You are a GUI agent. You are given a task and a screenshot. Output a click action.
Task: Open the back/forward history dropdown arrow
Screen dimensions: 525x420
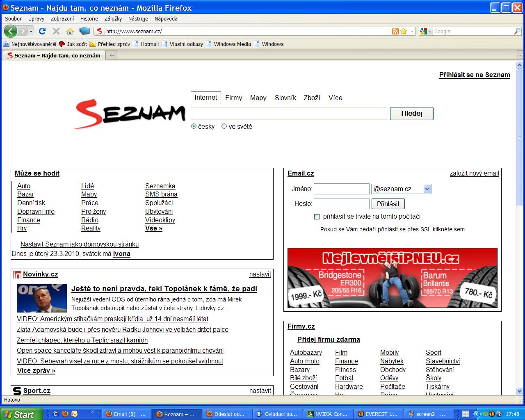pos(31,31)
